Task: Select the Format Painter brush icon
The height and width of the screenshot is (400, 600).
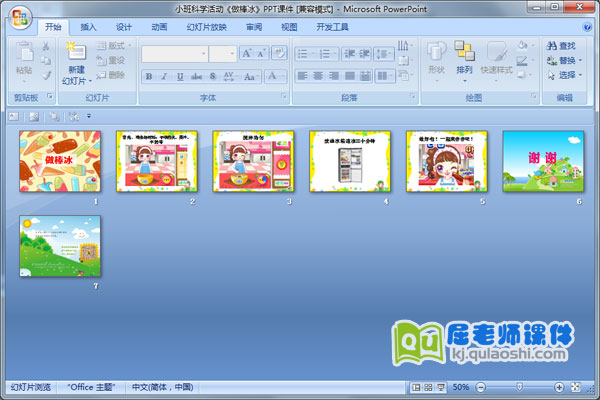Action: coord(46,75)
